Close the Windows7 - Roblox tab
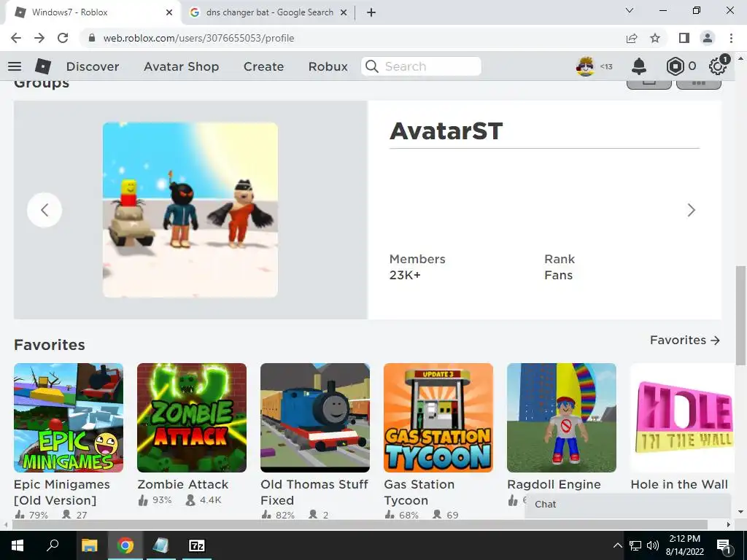The height and width of the screenshot is (560, 747). (169, 12)
